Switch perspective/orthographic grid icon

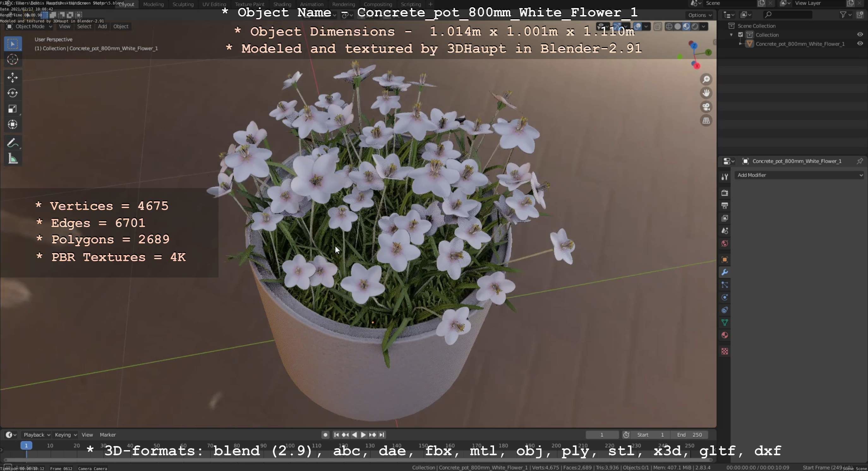(x=706, y=121)
